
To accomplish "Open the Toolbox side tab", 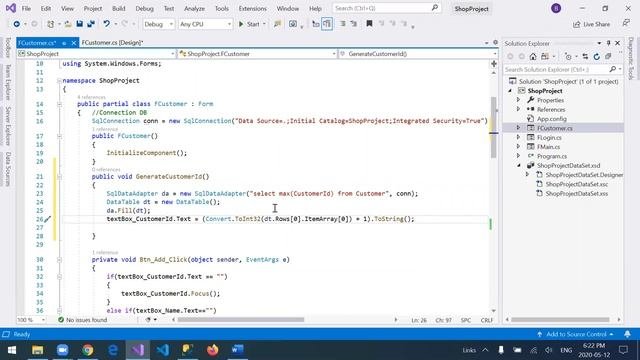I will (x=8, y=47).
